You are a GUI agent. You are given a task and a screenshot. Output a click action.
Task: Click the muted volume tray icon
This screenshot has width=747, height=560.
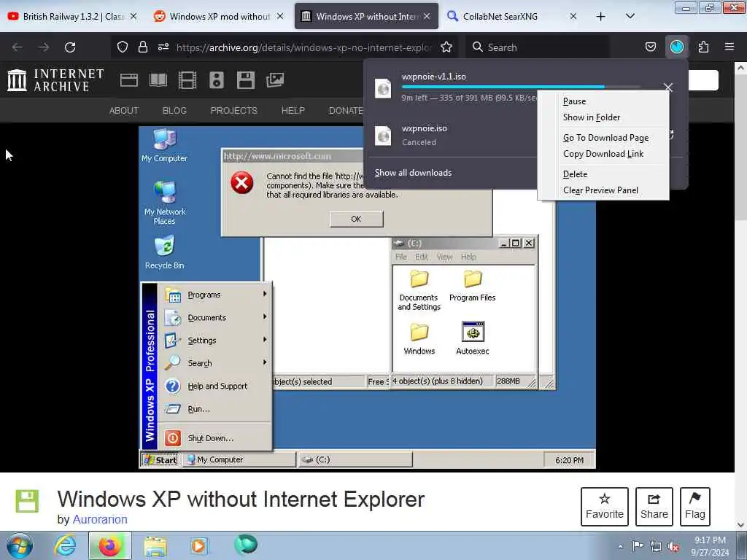[673, 547]
